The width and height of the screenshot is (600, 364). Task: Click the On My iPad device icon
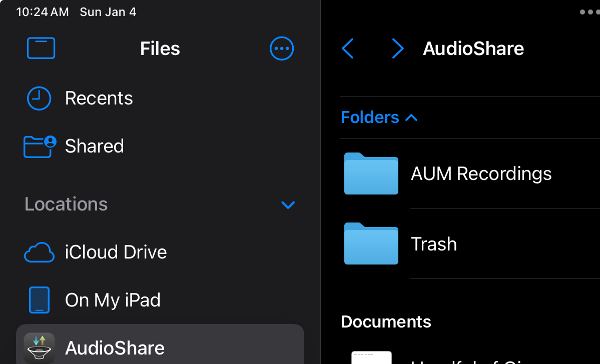point(39,300)
